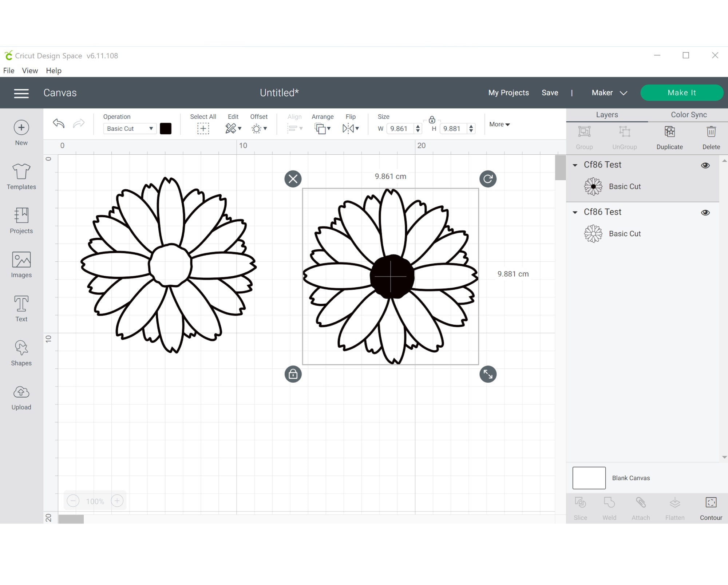Screen dimensions: 728x585
Task: Open the Contour tool
Action: pos(711,508)
